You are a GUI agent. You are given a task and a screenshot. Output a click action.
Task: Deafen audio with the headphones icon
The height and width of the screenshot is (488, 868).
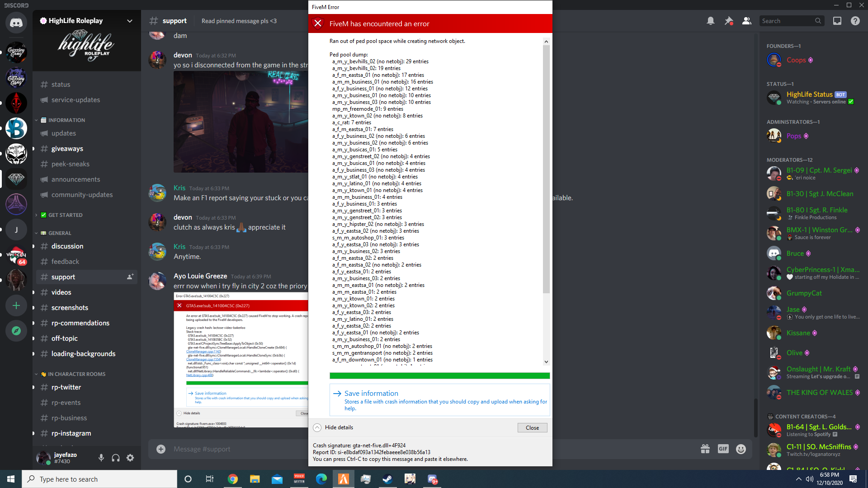click(115, 458)
